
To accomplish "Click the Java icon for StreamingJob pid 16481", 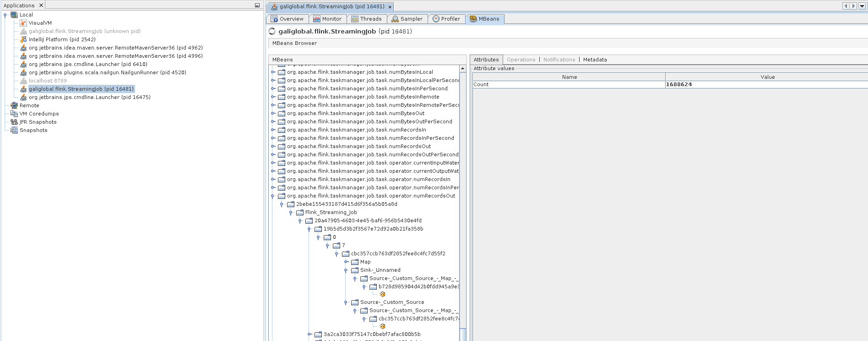I will point(23,89).
